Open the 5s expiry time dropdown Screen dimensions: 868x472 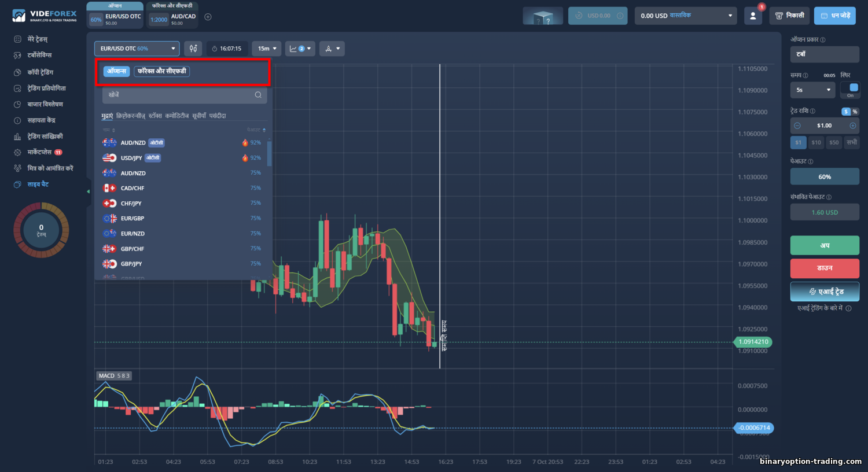click(x=813, y=90)
